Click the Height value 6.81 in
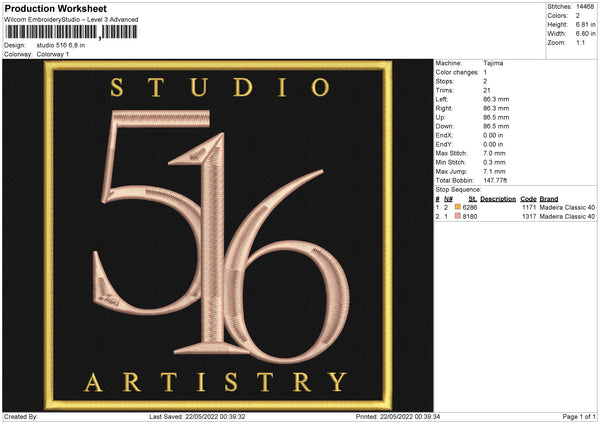Screen dimensions: 600x424 (x=585, y=24)
